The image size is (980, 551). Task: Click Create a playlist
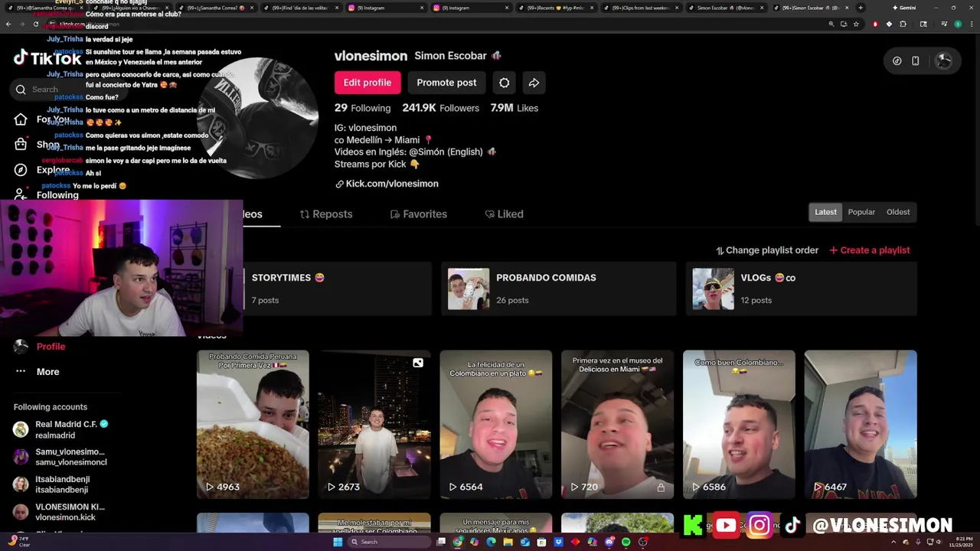pos(870,250)
